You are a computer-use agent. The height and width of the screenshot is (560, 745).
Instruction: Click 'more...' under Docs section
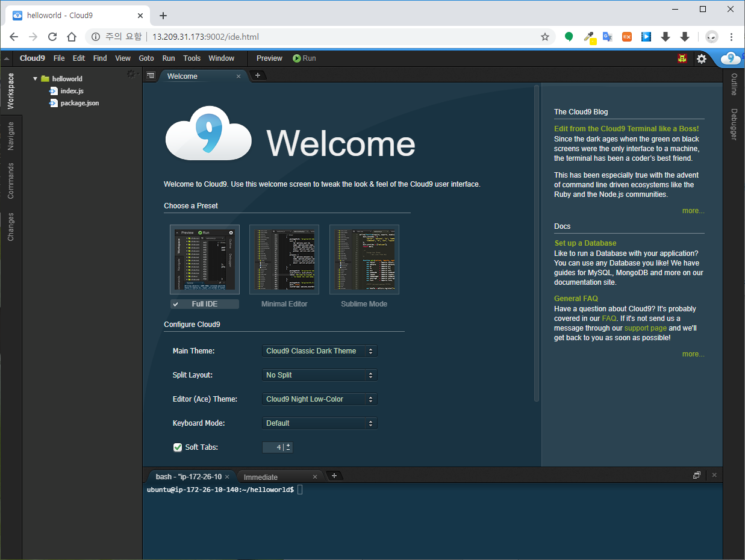pyautogui.click(x=693, y=354)
